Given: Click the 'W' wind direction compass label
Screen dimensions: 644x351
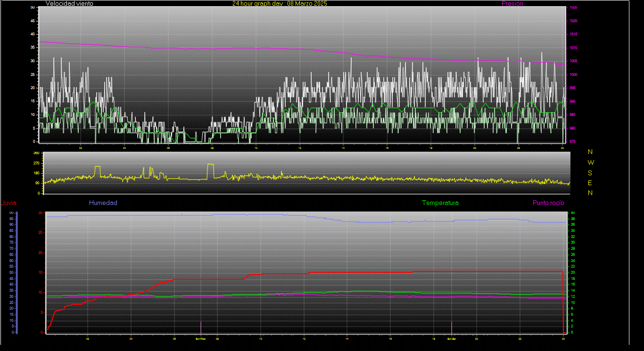Looking at the screenshot, I should coord(591,162).
